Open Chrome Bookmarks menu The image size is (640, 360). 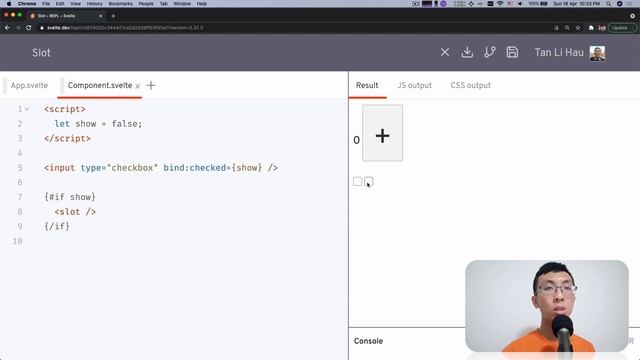[120, 4]
